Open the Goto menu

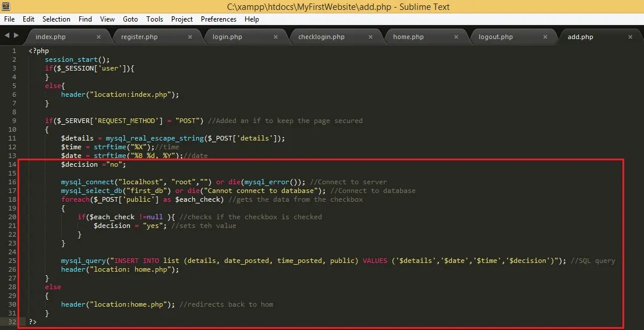click(x=130, y=19)
